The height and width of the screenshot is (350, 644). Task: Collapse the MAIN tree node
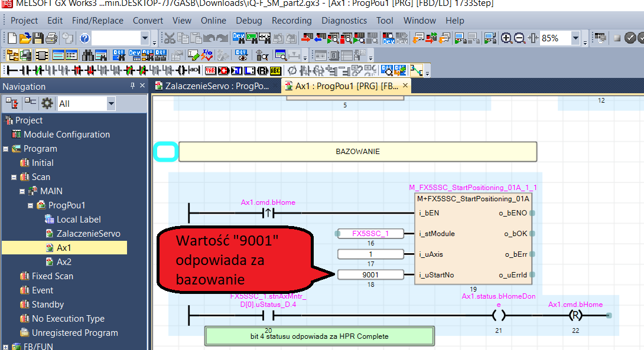[22, 191]
